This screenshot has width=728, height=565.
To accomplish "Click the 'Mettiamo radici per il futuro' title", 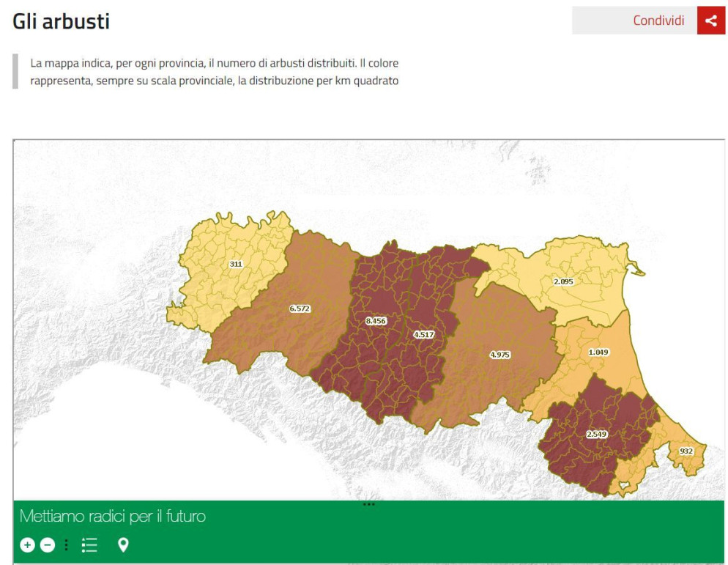I will (113, 517).
